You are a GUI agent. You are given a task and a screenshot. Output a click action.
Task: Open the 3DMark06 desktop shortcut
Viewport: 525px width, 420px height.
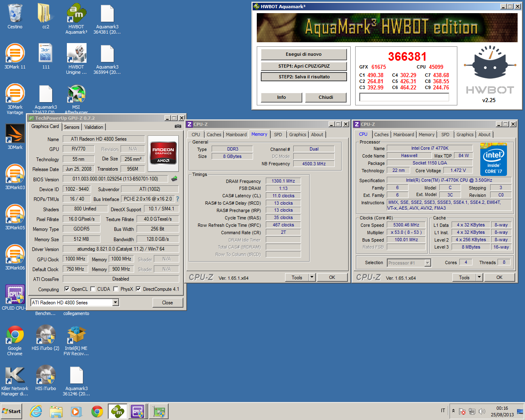click(x=15, y=258)
